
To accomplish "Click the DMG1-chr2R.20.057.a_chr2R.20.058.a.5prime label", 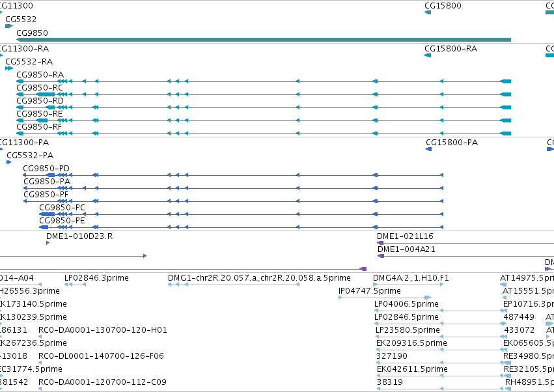I will click(259, 278).
